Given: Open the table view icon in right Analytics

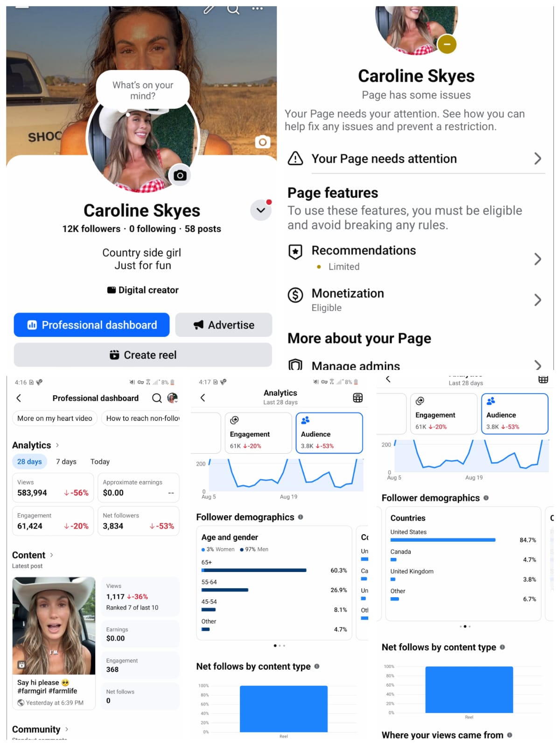Looking at the screenshot, I should tap(543, 379).
